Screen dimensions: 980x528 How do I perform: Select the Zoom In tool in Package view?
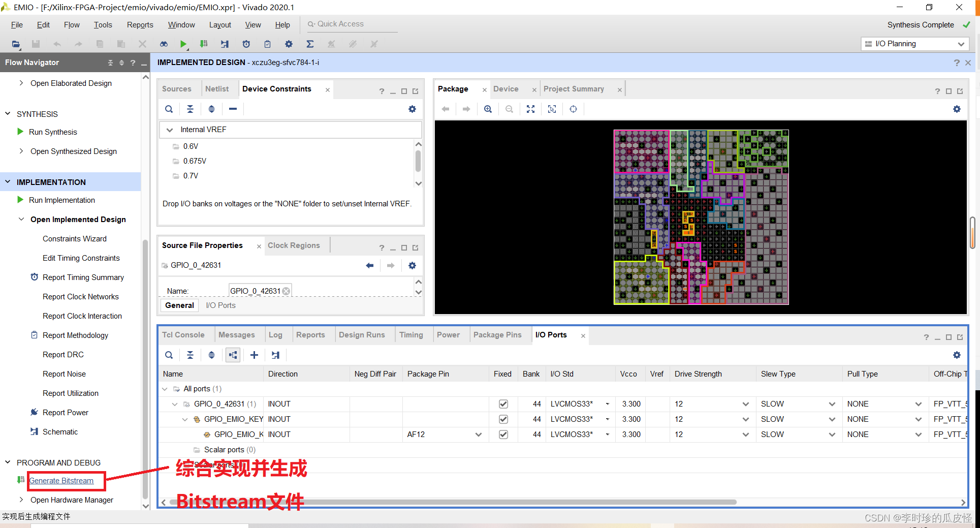coord(487,109)
